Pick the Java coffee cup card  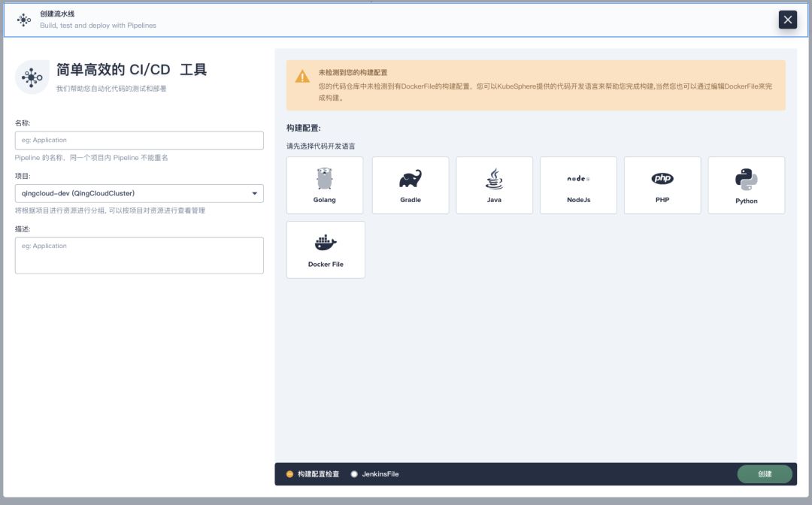pyautogui.click(x=494, y=185)
